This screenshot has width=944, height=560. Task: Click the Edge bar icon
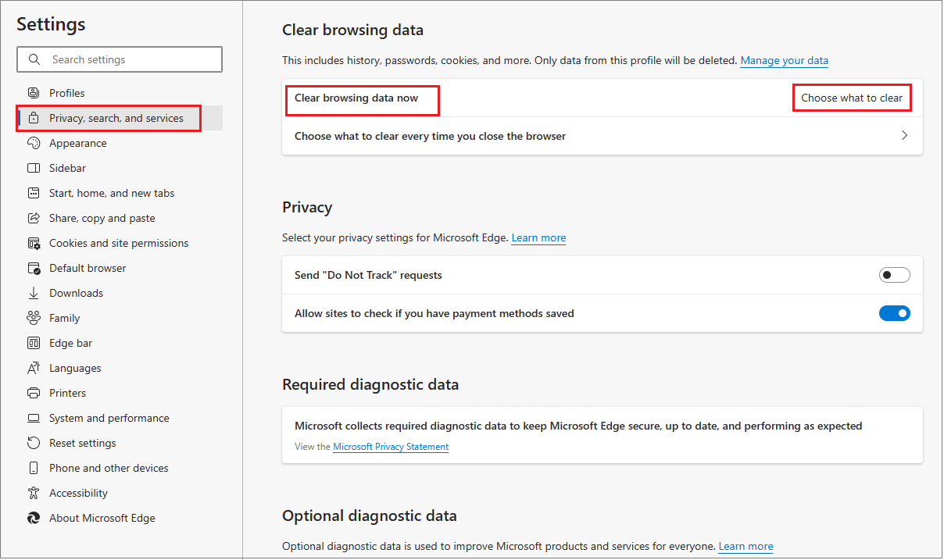pyautogui.click(x=34, y=343)
